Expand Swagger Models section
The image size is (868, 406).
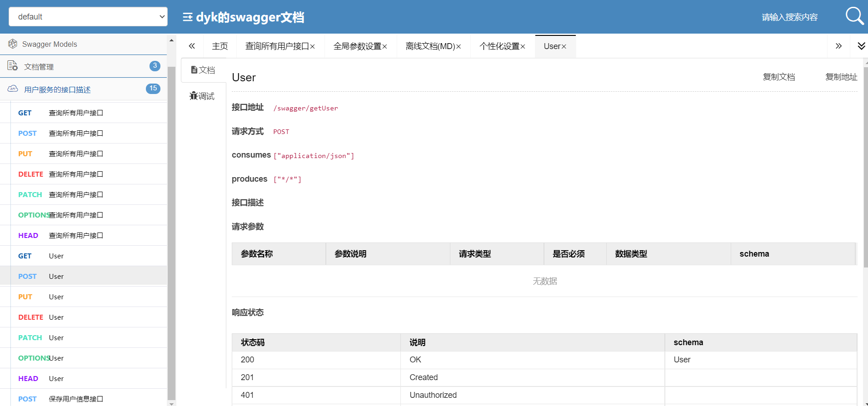pos(84,44)
